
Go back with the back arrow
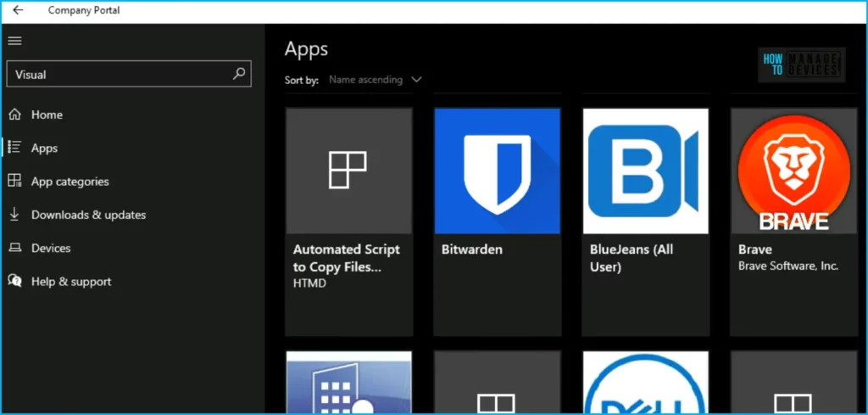[18, 10]
